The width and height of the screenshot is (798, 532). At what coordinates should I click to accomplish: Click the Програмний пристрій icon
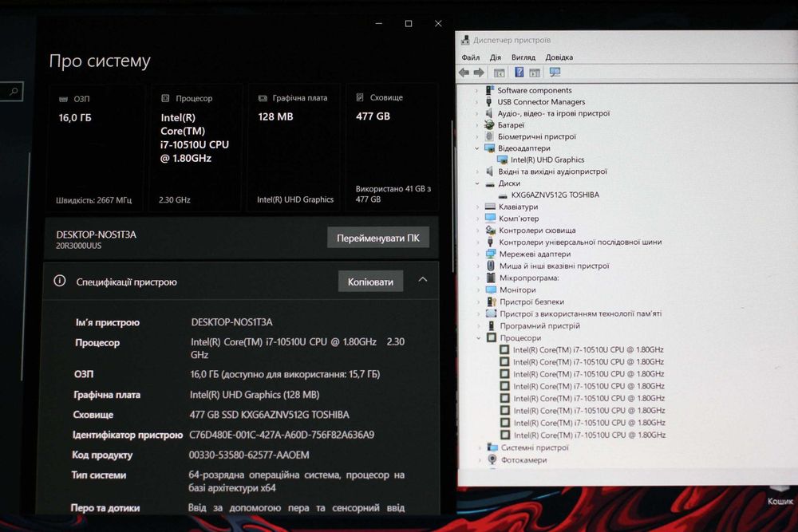tap(491, 325)
